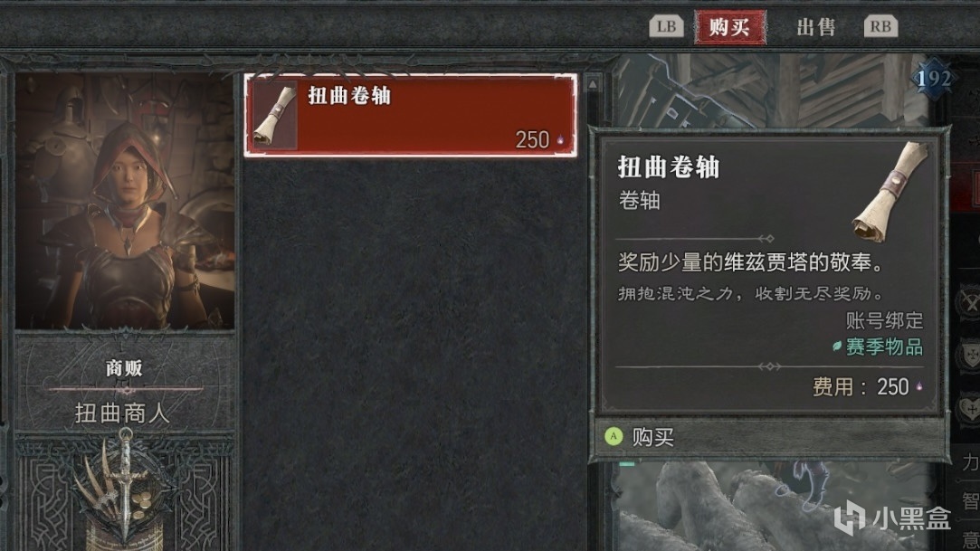
Task: Click the scrollbar up arrow of the item list
Action: coord(593,83)
